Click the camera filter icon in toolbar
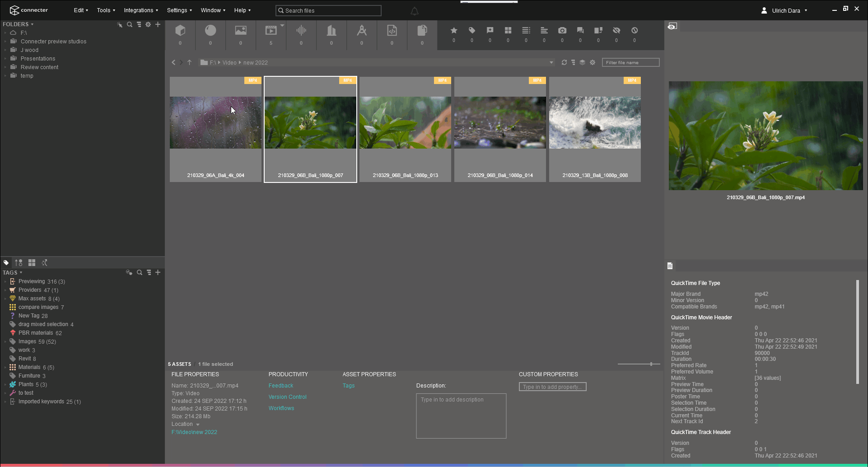This screenshot has width=868, height=467. 562,31
